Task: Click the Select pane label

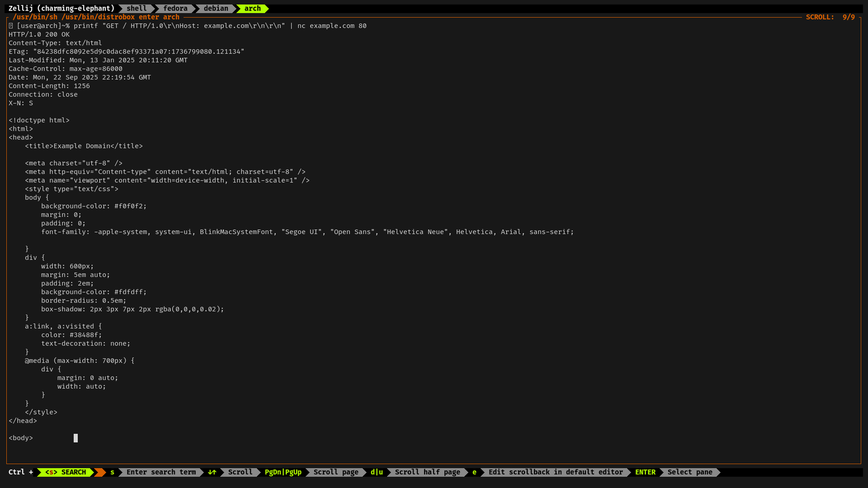Action: click(x=690, y=472)
